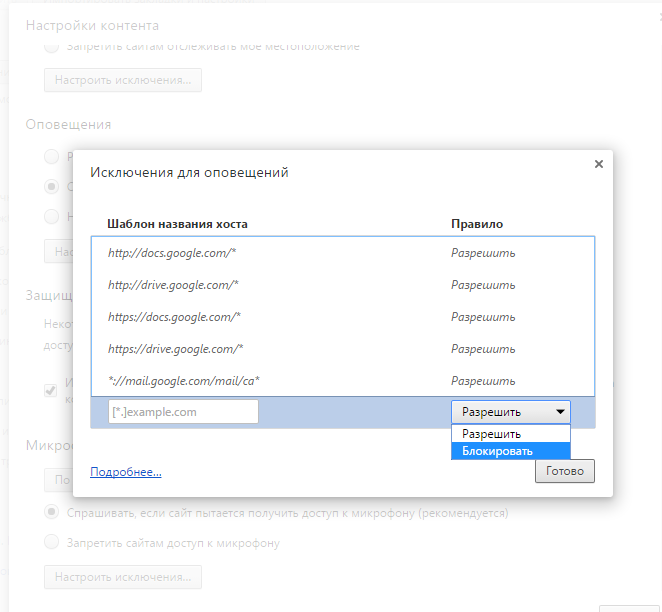Click the https://docs.google.com/* hostname pattern
662x612 pixels.
[174, 317]
